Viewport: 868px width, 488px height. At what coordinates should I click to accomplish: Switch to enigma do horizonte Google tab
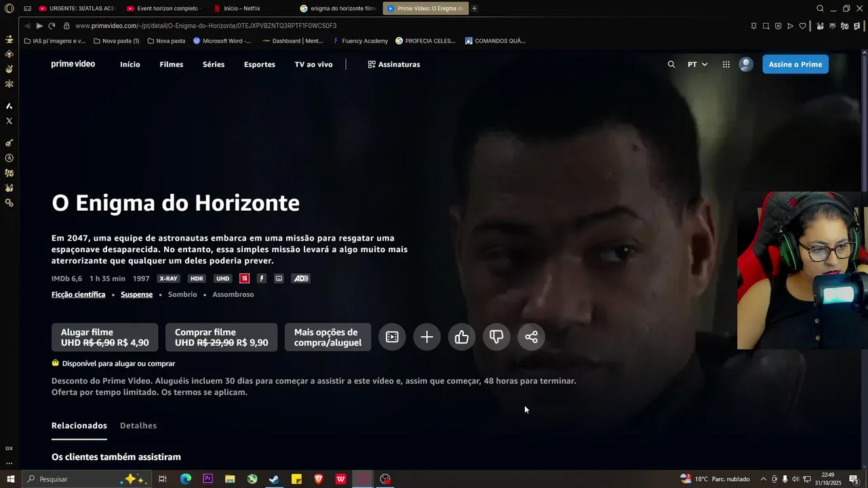[338, 8]
